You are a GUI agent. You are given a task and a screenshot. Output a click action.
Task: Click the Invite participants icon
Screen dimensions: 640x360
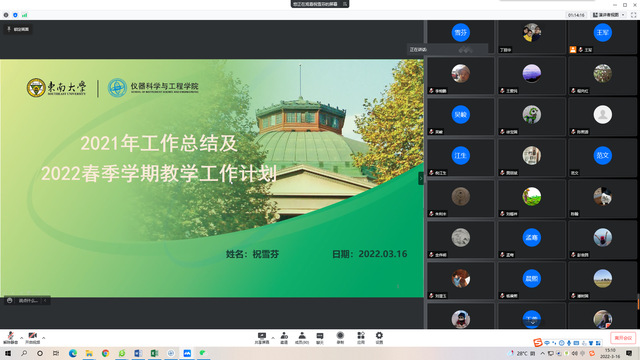(284, 338)
